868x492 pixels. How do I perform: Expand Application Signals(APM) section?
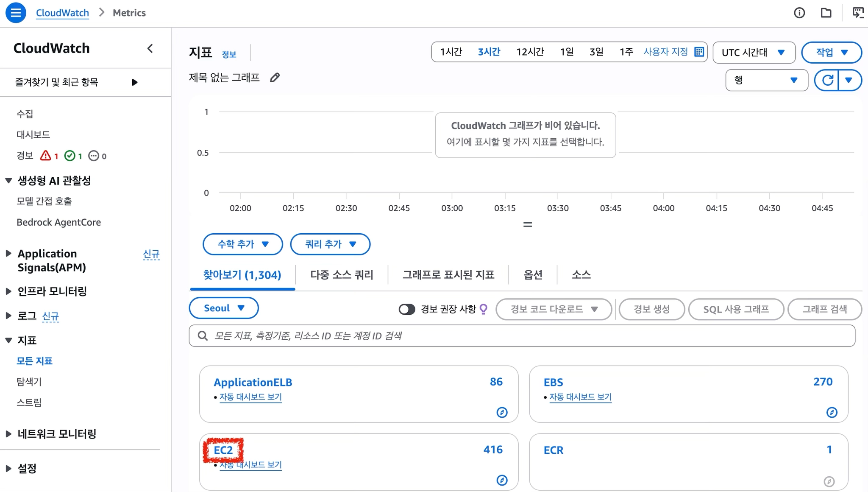[x=8, y=253]
